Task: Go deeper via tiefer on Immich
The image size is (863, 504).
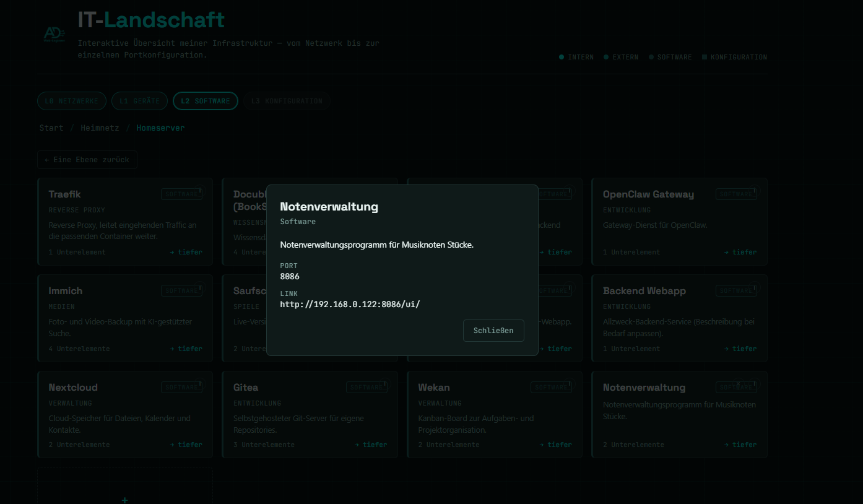Action: coord(186,349)
